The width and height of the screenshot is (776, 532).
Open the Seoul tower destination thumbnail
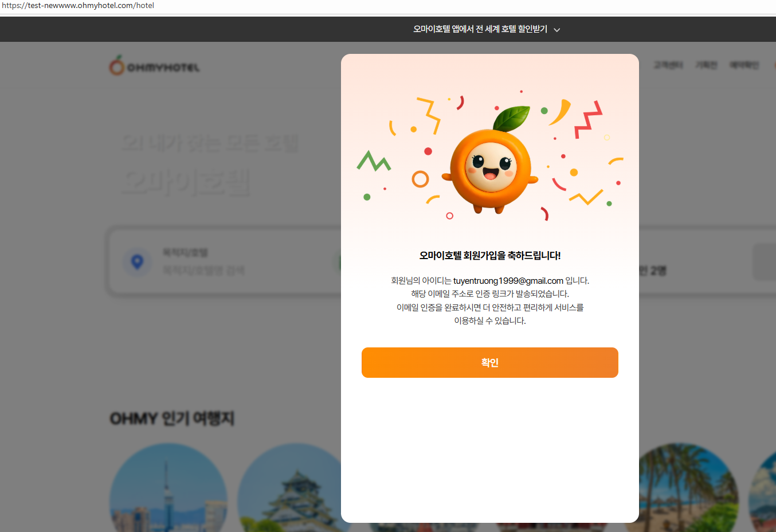(x=168, y=488)
